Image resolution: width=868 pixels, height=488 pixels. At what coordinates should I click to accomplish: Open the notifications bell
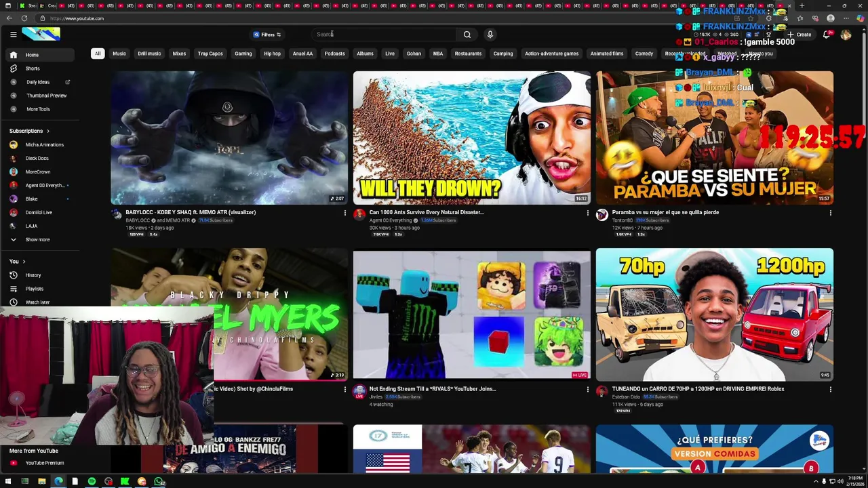(x=827, y=35)
